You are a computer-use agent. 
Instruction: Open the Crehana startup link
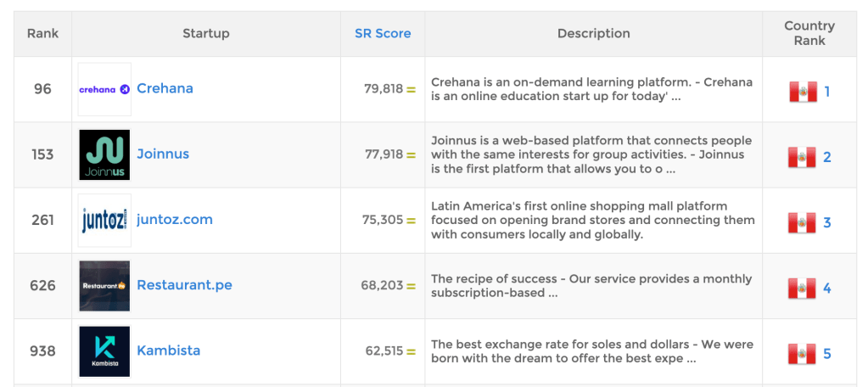click(x=165, y=88)
